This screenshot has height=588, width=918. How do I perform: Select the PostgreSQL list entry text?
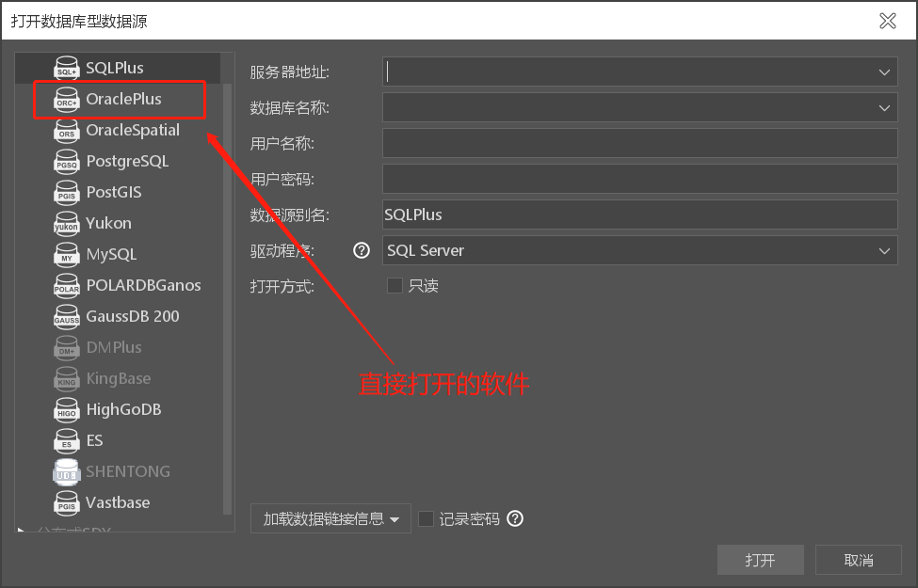coord(128,161)
